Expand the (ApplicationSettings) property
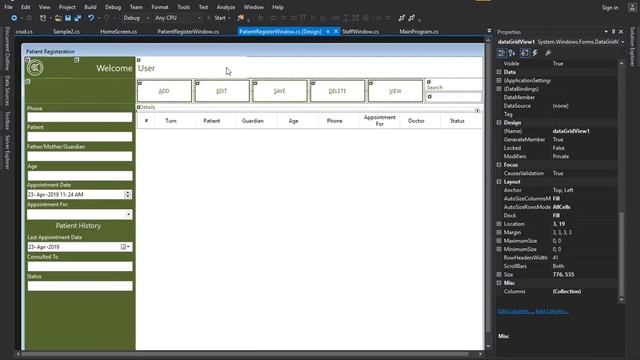The height and width of the screenshot is (360, 640). (499, 80)
